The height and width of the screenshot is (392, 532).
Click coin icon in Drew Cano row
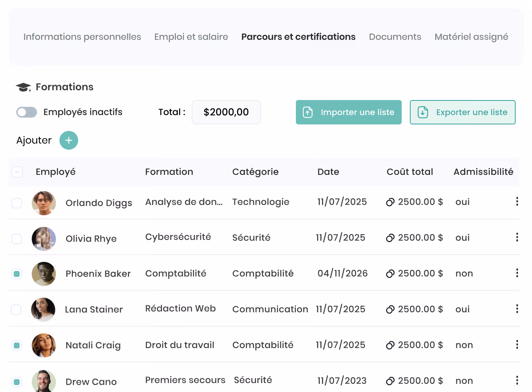pos(390,381)
